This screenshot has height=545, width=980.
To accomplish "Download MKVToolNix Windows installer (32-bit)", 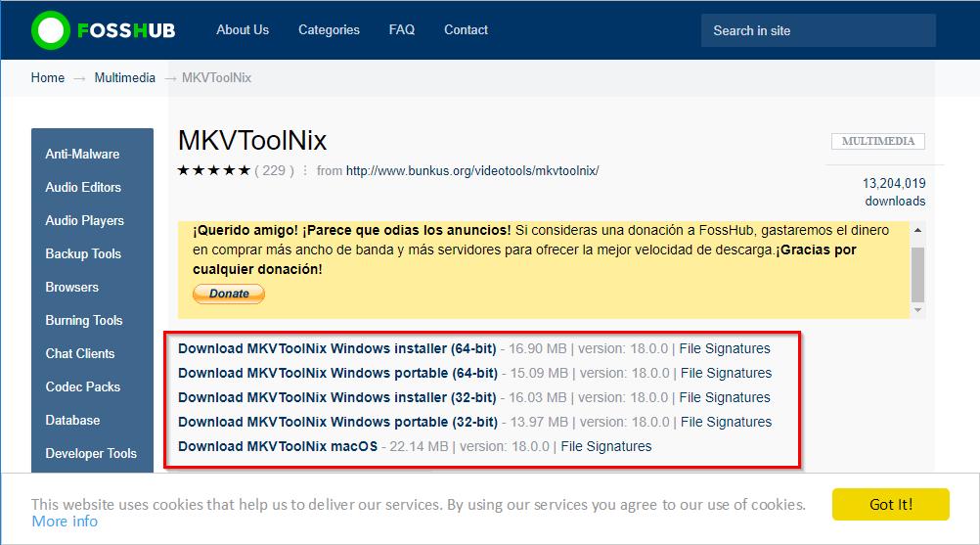I will click(336, 397).
